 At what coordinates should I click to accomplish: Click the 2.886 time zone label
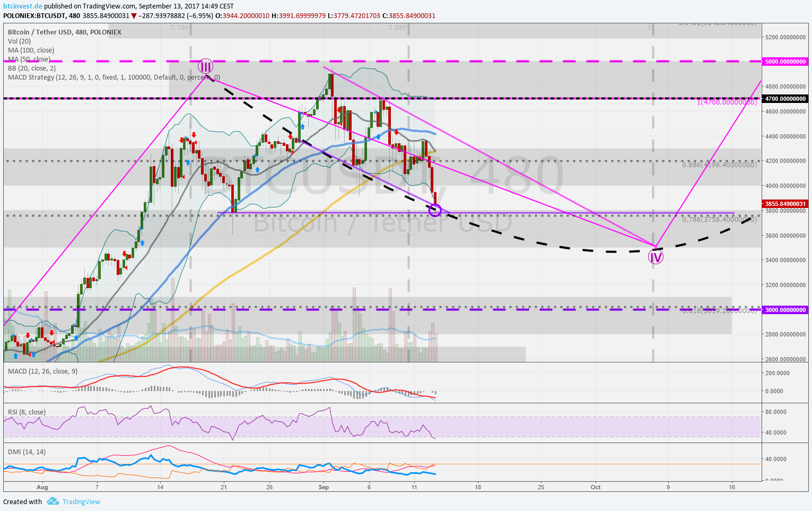pos(397,27)
